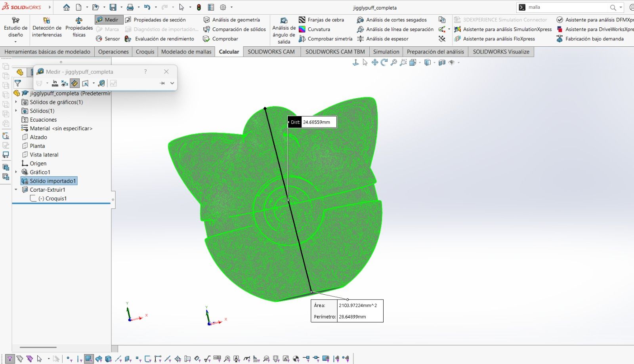Expand Sólidos(1) tree node
Image resolution: width=634 pixels, height=364 pixels.
pos(16,111)
